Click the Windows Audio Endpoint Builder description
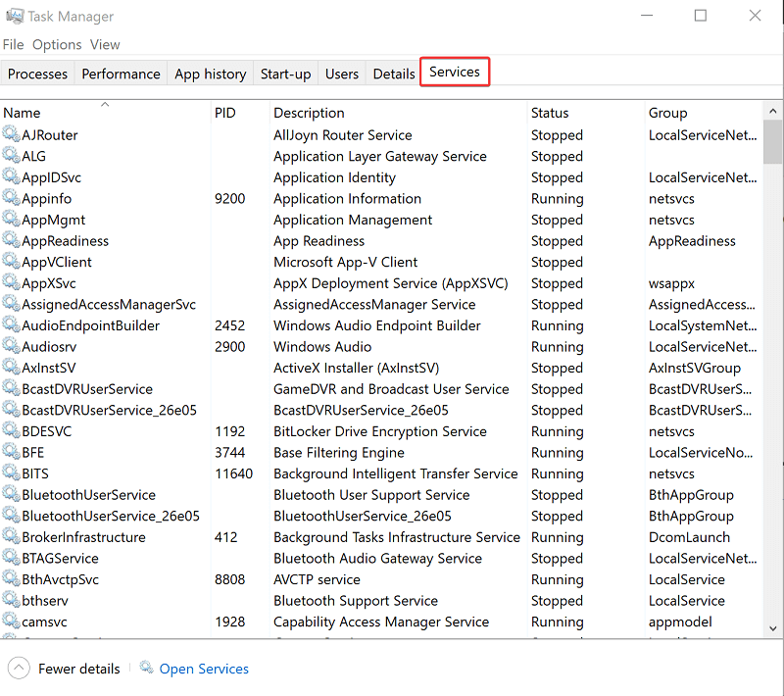Viewport: 784px width, 696px height. pos(377,325)
